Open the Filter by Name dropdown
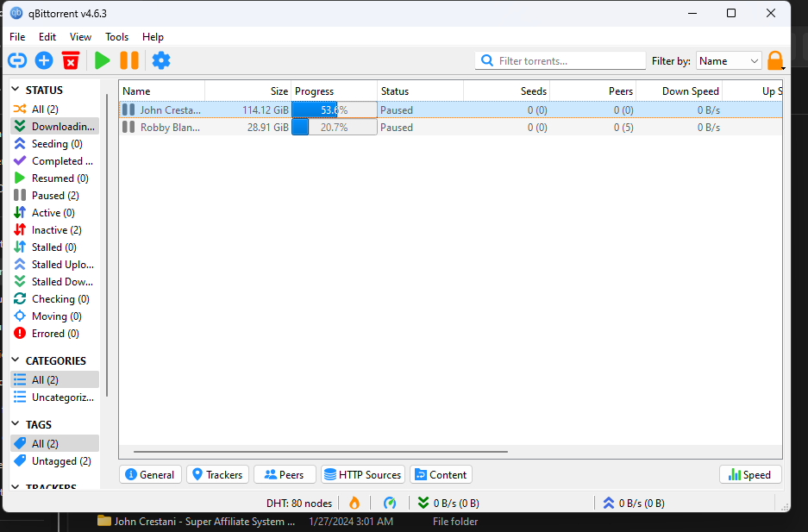 (x=729, y=61)
